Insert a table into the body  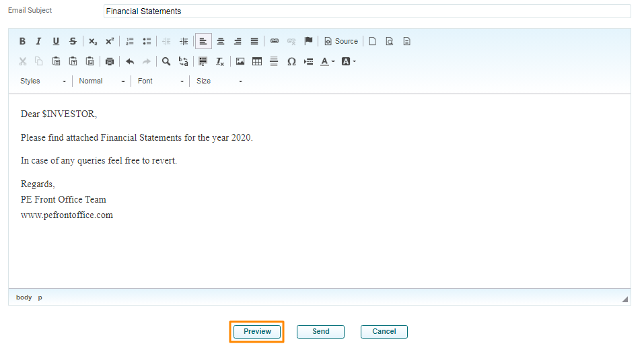pos(257,61)
